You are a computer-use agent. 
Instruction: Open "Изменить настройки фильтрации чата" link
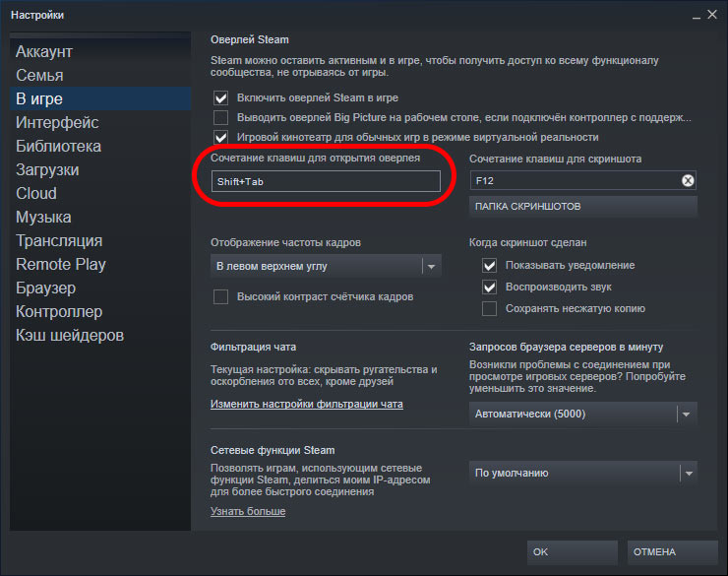coord(306,404)
